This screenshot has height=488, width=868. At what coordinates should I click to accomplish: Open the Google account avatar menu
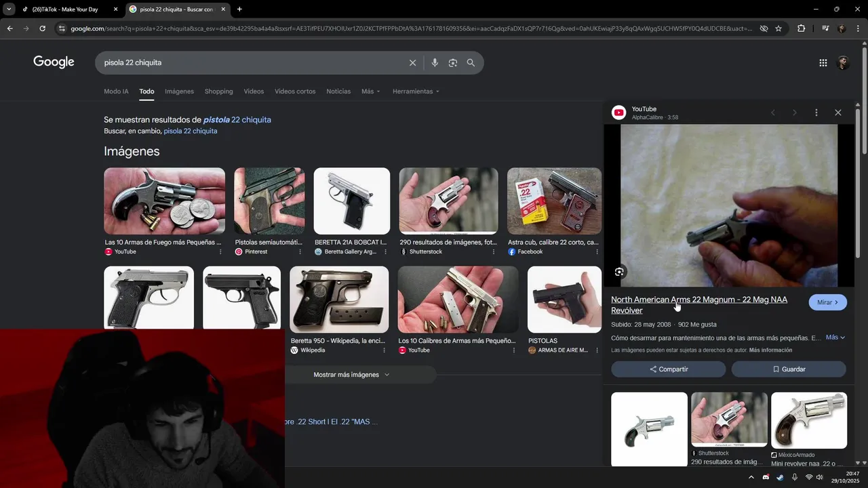[843, 62]
